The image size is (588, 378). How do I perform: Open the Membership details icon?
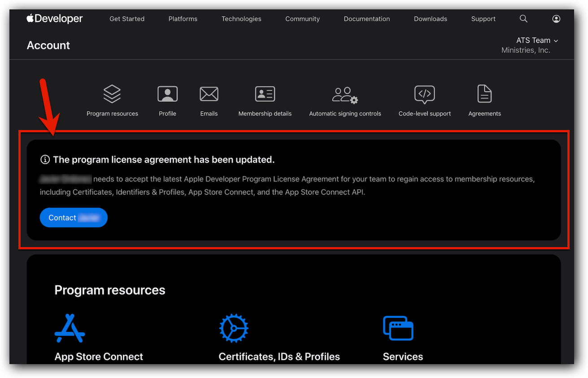click(x=265, y=94)
